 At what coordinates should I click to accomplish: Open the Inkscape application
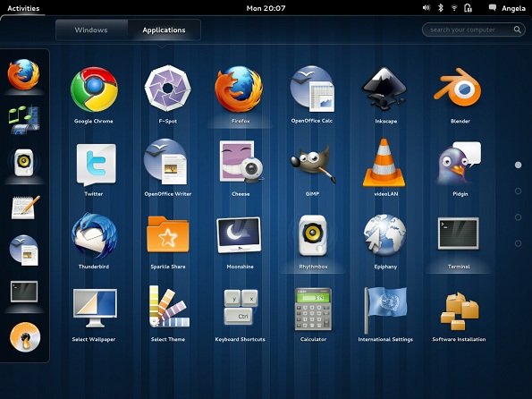pos(384,89)
